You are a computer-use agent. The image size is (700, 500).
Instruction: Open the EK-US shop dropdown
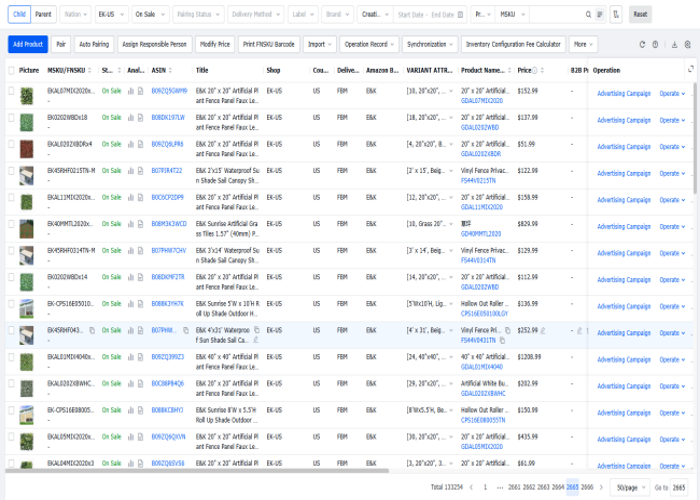(112, 15)
